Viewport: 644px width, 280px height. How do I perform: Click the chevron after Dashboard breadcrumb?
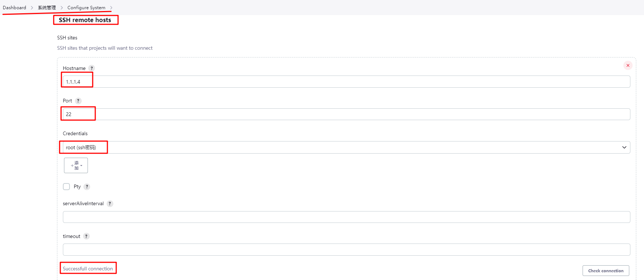tap(32, 8)
